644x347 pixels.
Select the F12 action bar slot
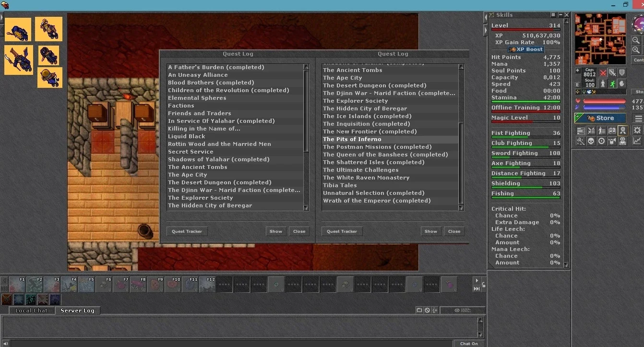(207, 284)
